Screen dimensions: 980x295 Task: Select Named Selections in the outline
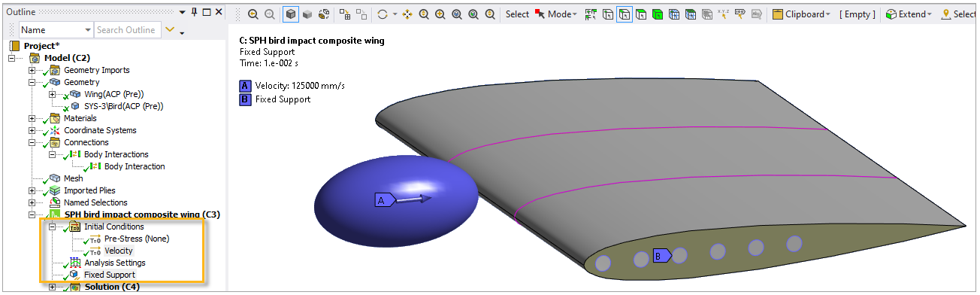point(95,202)
